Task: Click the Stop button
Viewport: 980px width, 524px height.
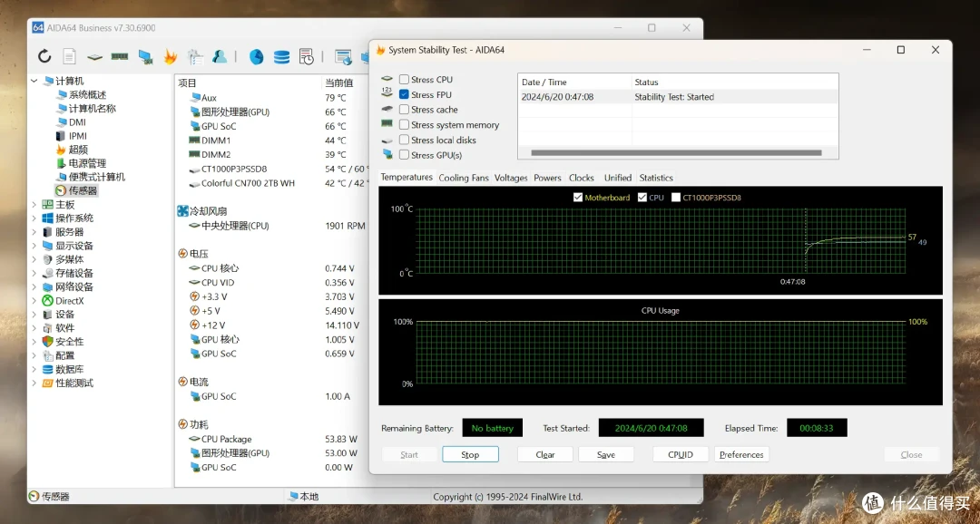Action: [x=470, y=455]
